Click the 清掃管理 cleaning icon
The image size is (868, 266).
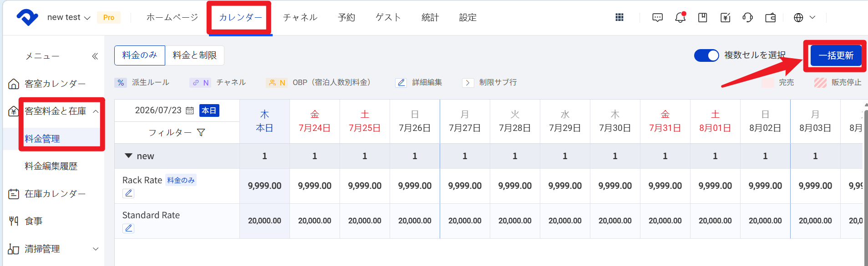pos(14,249)
